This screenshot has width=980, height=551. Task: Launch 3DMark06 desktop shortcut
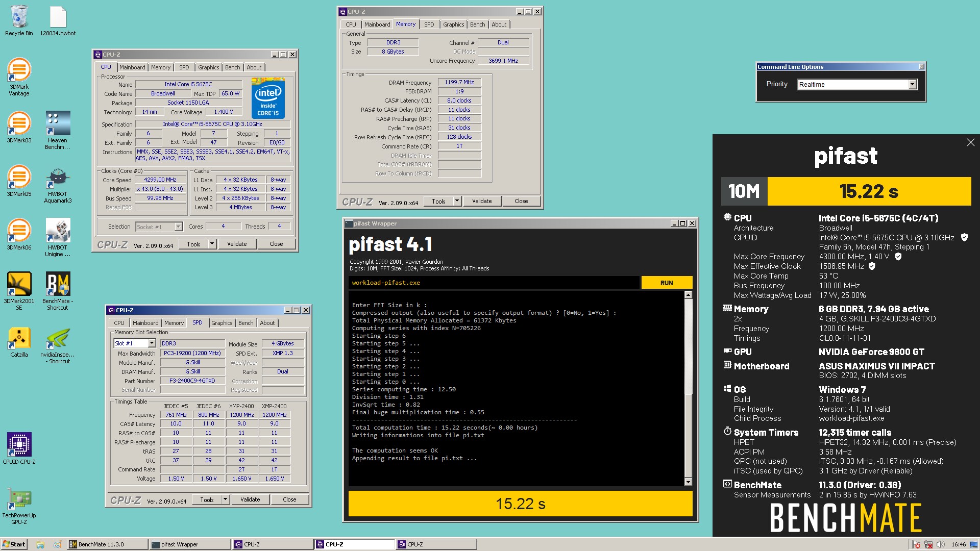[x=19, y=234]
